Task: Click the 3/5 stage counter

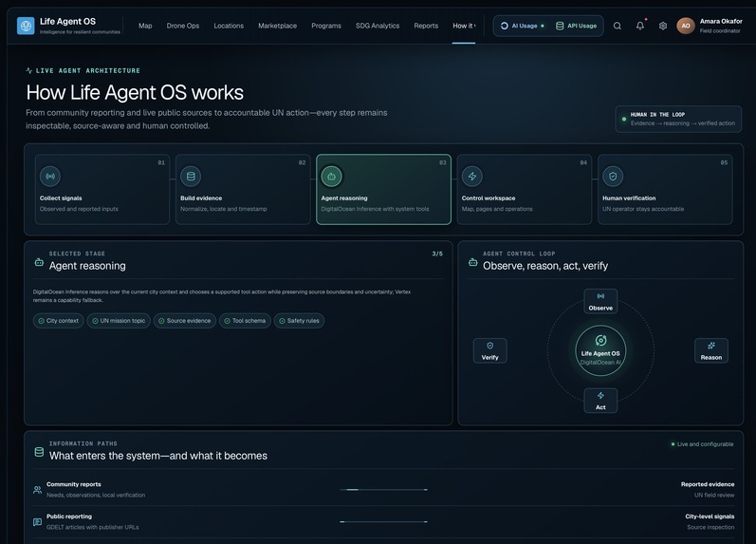Action: pyautogui.click(x=437, y=253)
